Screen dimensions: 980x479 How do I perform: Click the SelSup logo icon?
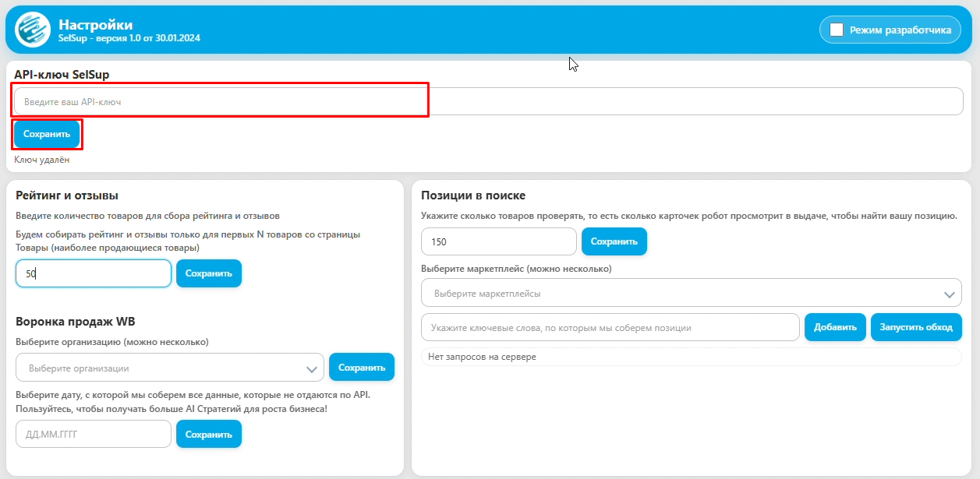tap(33, 30)
